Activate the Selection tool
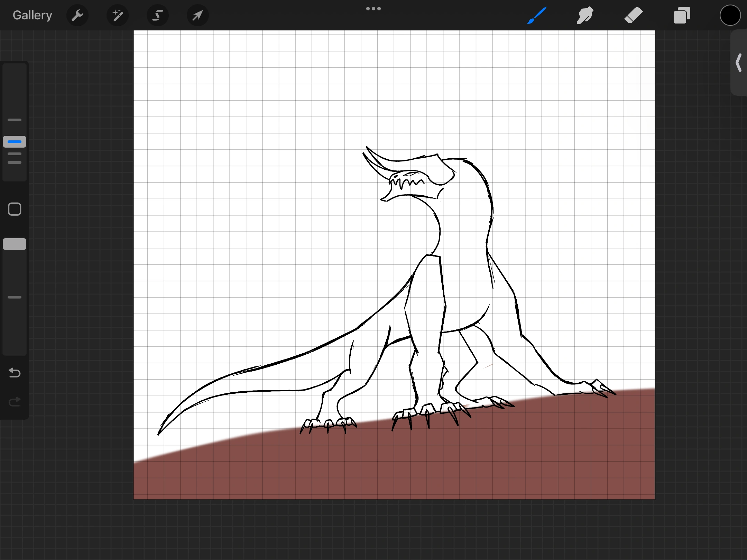This screenshot has width=747, height=560. pyautogui.click(x=158, y=15)
